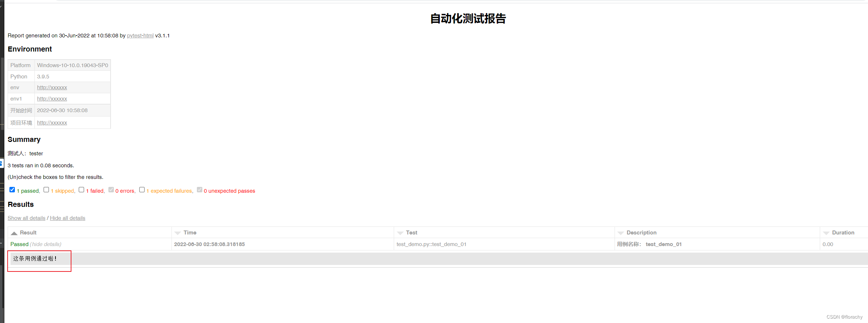This screenshot has height=323, width=868.
Task: Click Show all details link
Action: tap(26, 218)
